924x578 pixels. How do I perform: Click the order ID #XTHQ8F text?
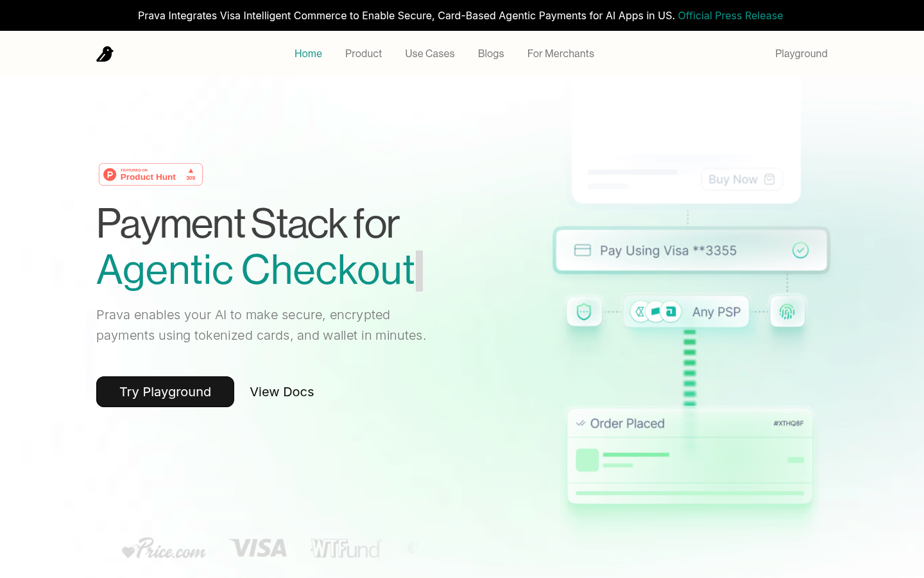click(x=789, y=423)
